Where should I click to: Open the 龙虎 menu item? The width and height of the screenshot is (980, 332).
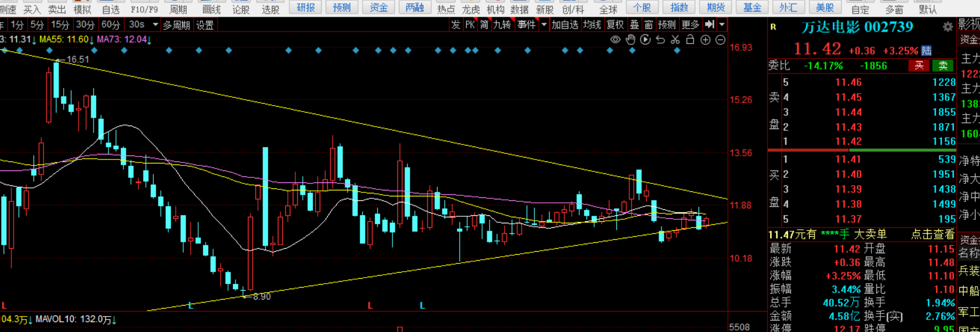click(471, 9)
